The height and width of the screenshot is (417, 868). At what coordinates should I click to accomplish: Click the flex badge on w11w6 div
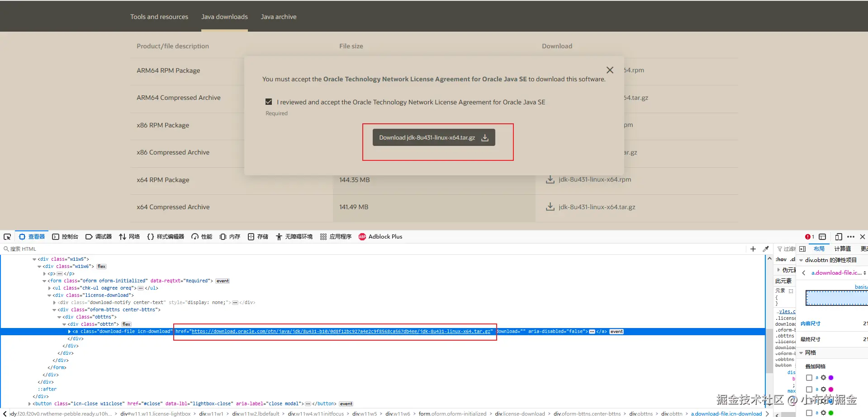coord(102,267)
